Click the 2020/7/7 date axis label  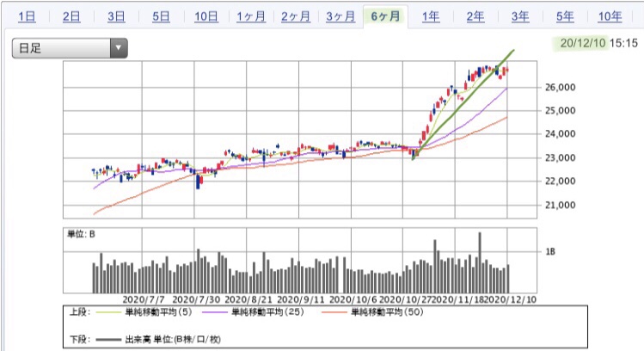point(144,299)
